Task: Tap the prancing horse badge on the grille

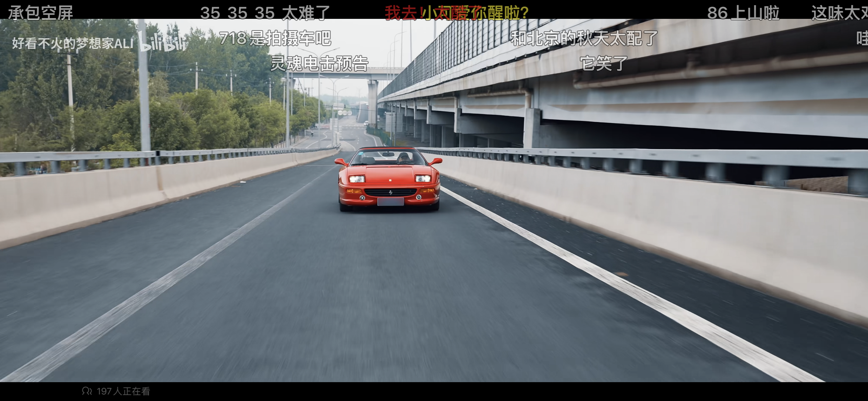Action: pyautogui.click(x=390, y=193)
